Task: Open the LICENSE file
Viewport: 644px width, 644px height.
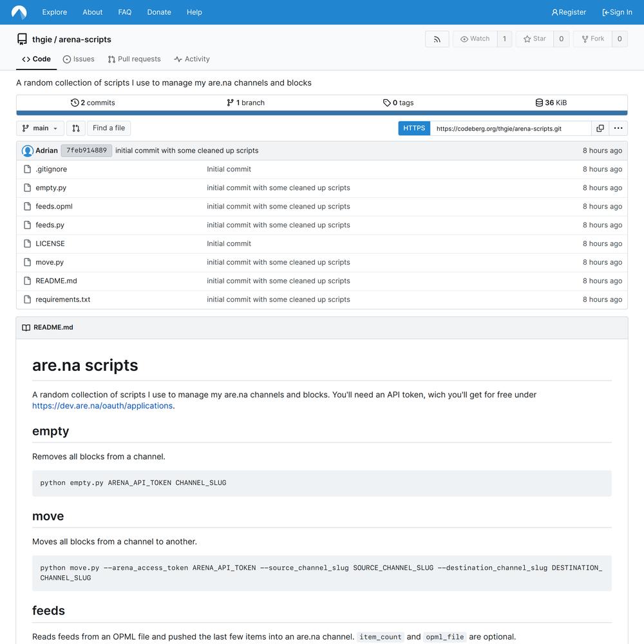Action: pyautogui.click(x=50, y=243)
